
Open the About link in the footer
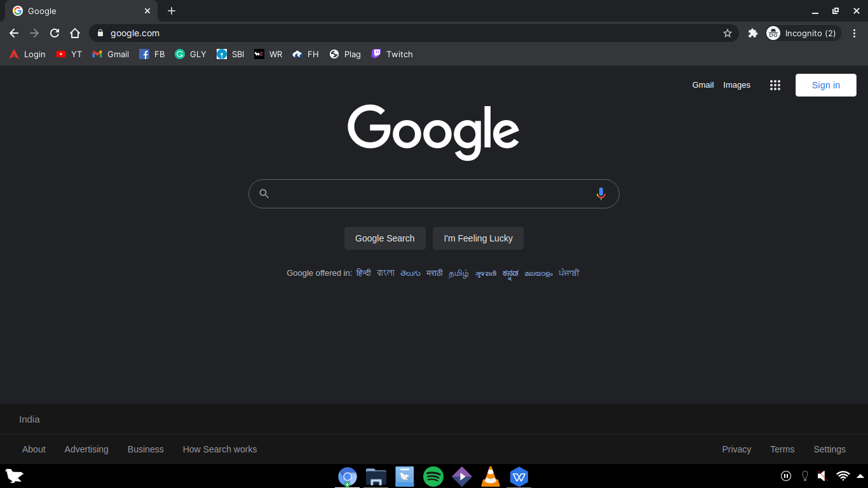click(34, 449)
